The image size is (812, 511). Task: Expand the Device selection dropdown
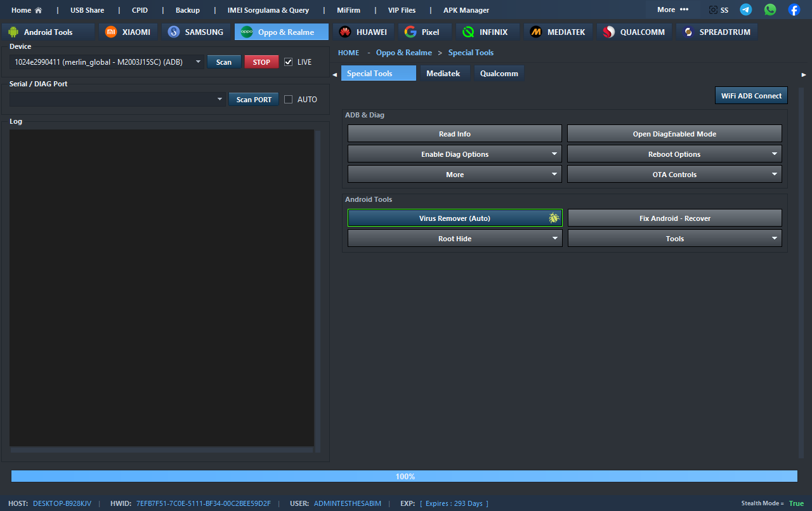coord(198,62)
